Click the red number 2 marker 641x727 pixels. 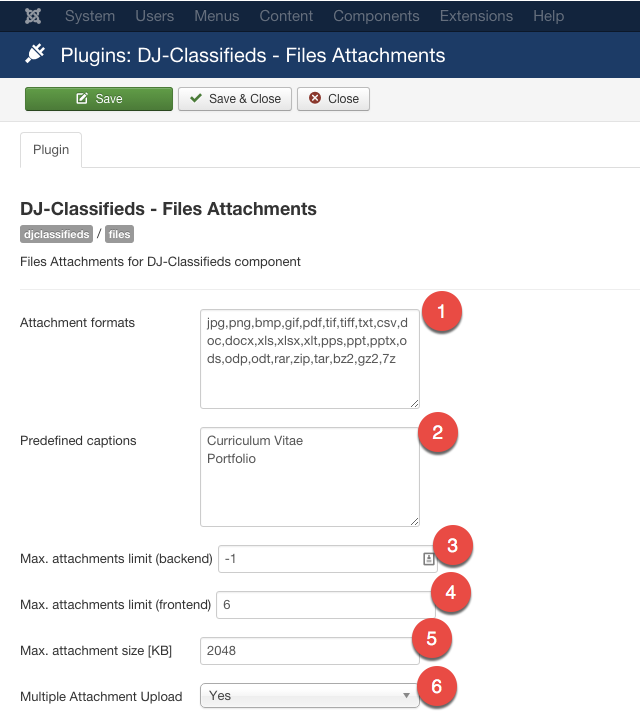coord(438,432)
